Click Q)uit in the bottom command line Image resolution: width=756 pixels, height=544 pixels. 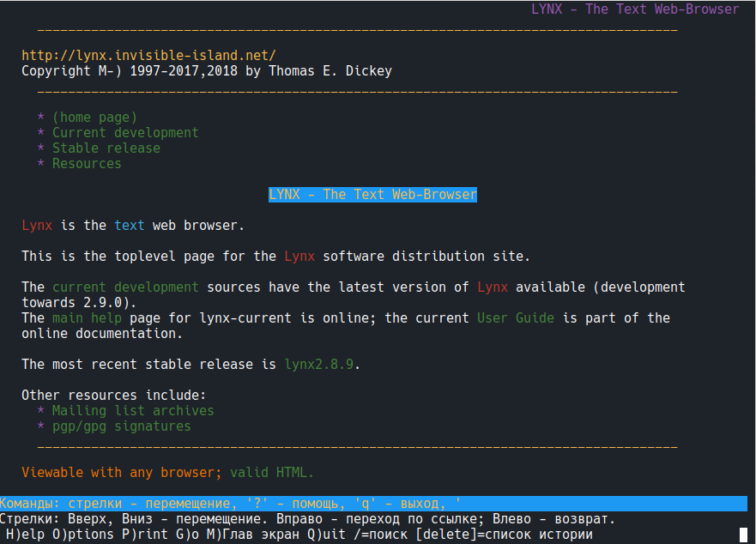tap(326, 535)
